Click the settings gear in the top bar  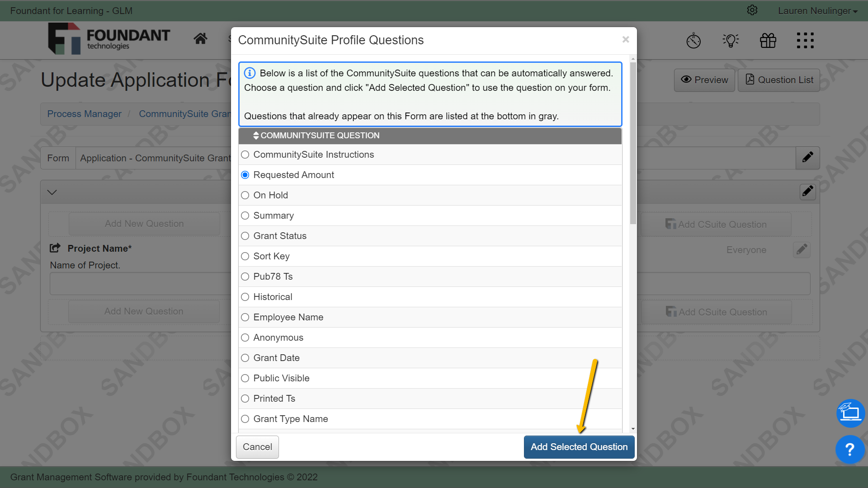pyautogui.click(x=752, y=10)
